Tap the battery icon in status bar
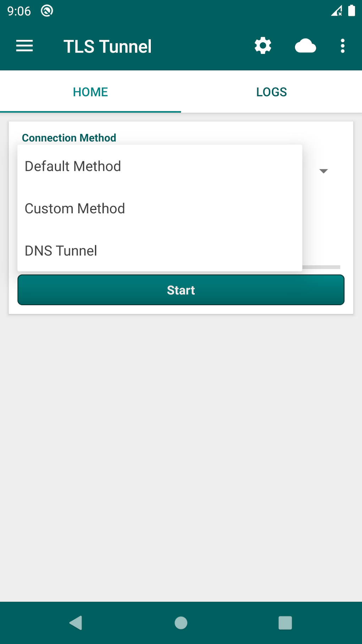362x644 pixels. (x=351, y=11)
